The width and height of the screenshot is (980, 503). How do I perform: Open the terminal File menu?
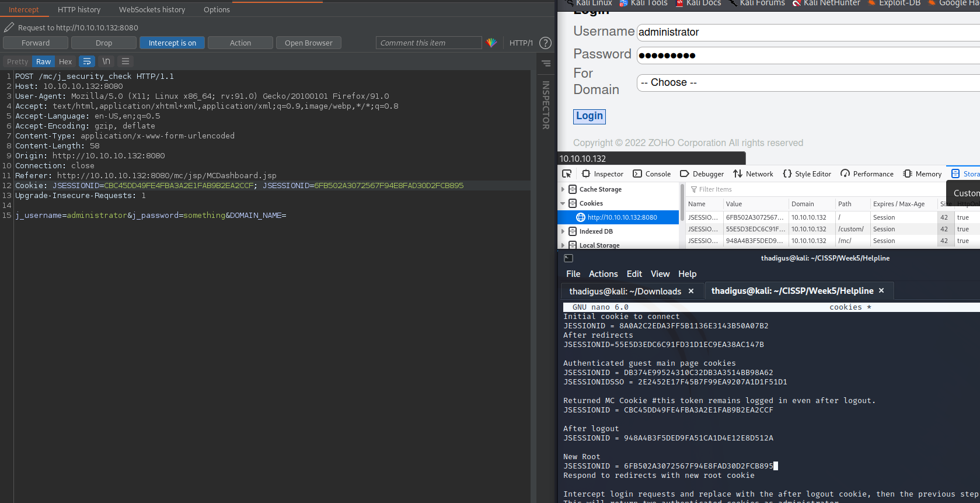click(573, 274)
